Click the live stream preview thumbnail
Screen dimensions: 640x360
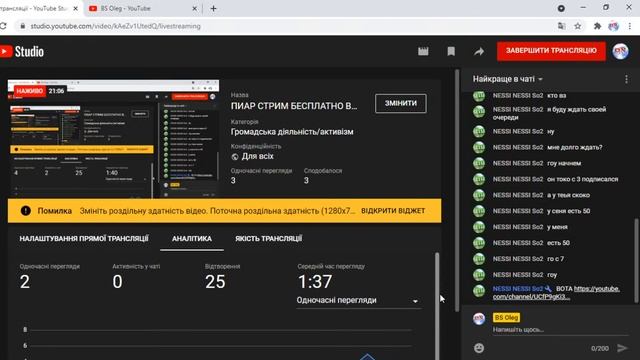pos(113,139)
